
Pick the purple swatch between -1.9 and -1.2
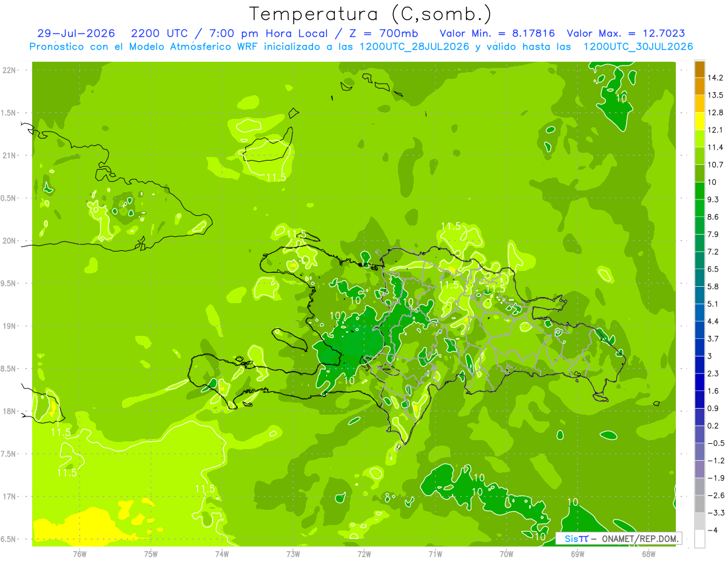click(x=699, y=469)
